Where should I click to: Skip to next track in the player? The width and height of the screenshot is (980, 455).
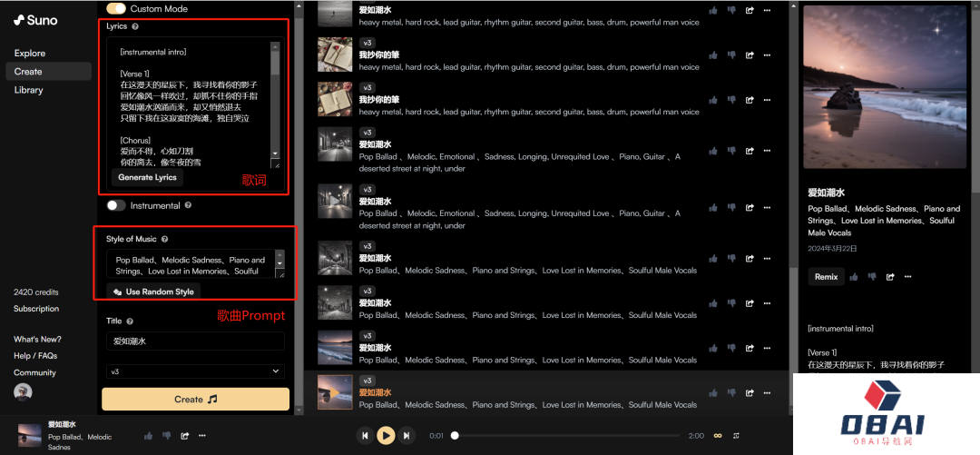407,436
